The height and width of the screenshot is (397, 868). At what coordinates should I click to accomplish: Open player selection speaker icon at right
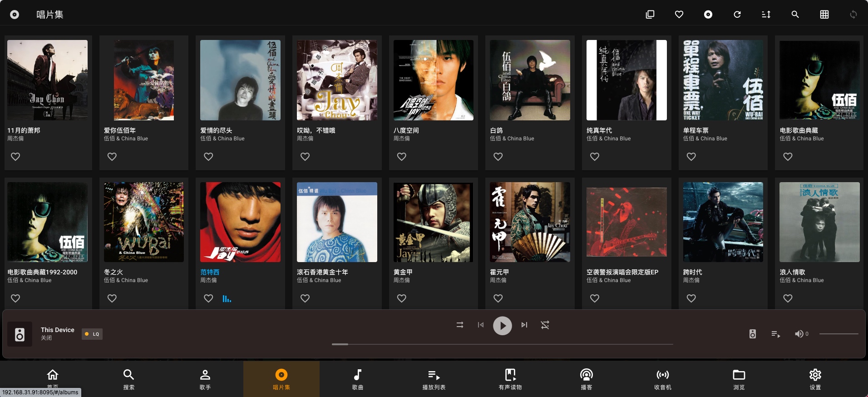(x=753, y=334)
